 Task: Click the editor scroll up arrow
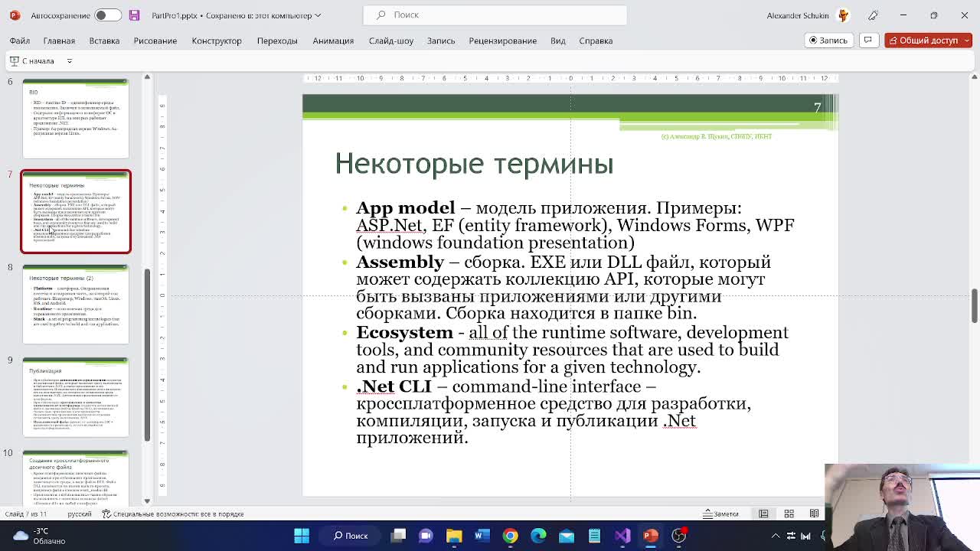click(x=974, y=77)
